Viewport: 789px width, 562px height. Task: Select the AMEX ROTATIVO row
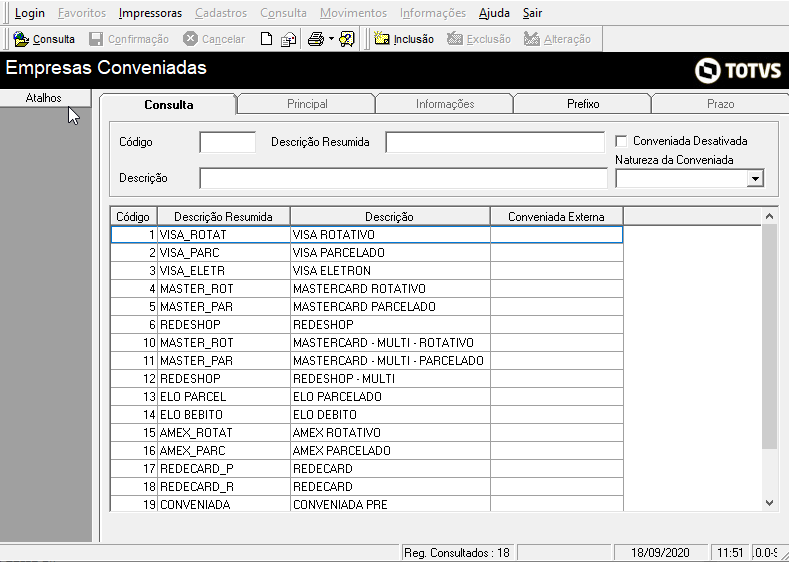pos(366,433)
